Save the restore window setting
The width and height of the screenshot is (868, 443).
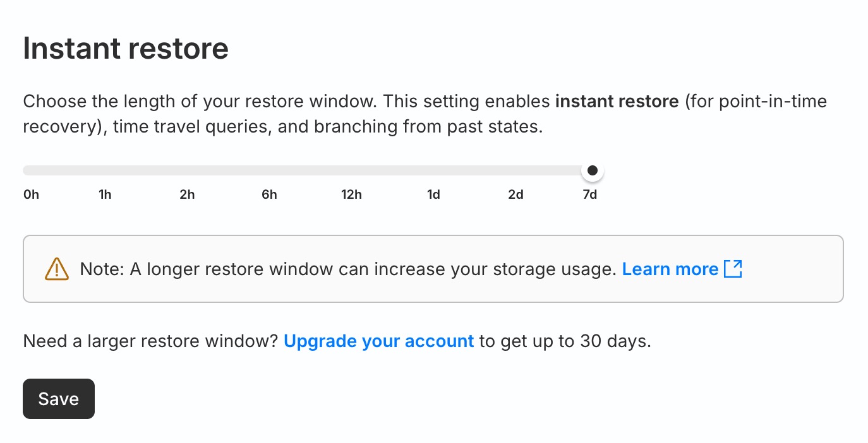[59, 399]
